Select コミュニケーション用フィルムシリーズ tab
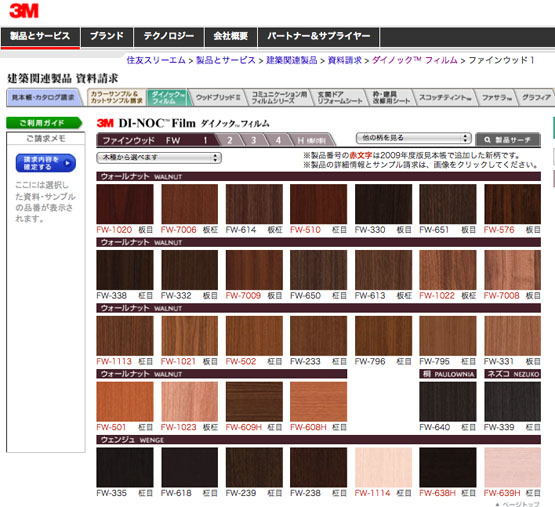This screenshot has height=507, width=555. pyautogui.click(x=279, y=97)
